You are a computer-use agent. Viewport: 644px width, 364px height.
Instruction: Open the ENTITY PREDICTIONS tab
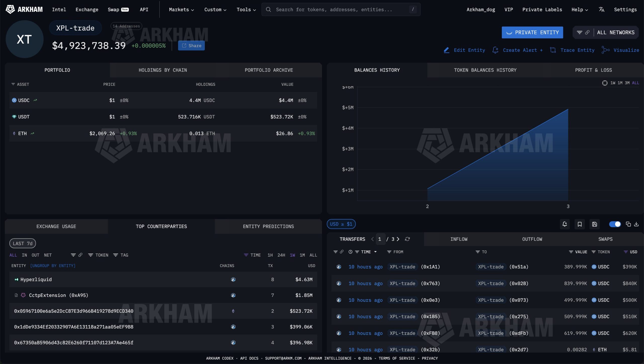click(268, 226)
